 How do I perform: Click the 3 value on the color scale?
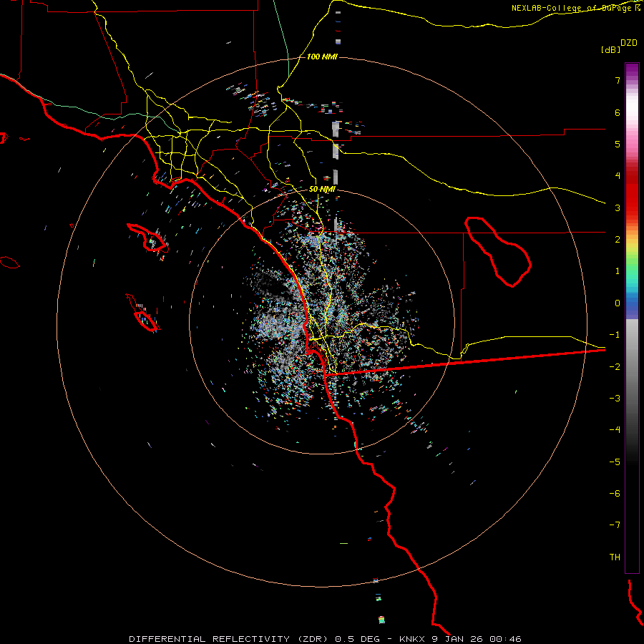tap(618, 208)
